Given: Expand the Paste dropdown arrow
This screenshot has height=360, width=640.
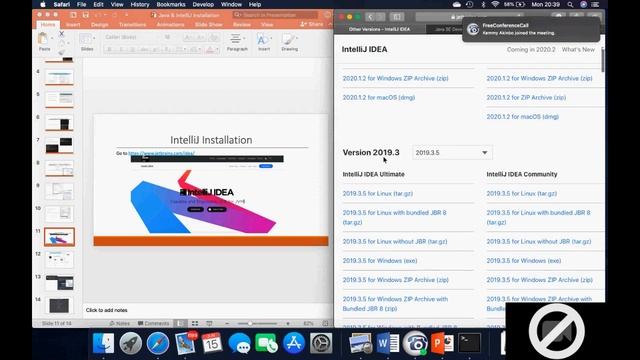Looking at the screenshot, I should pos(52,38).
